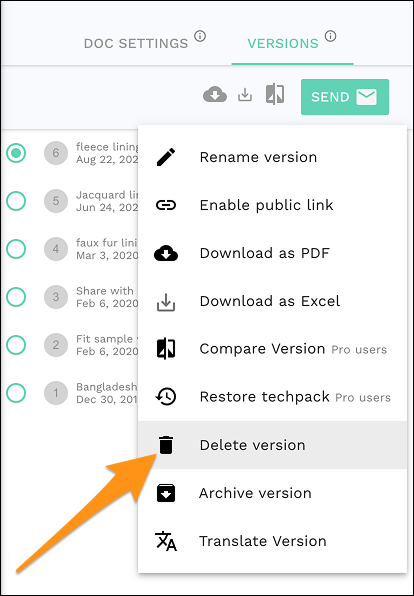Select Translate Version menu entry
Screen dimensions: 414x596
click(x=272, y=541)
